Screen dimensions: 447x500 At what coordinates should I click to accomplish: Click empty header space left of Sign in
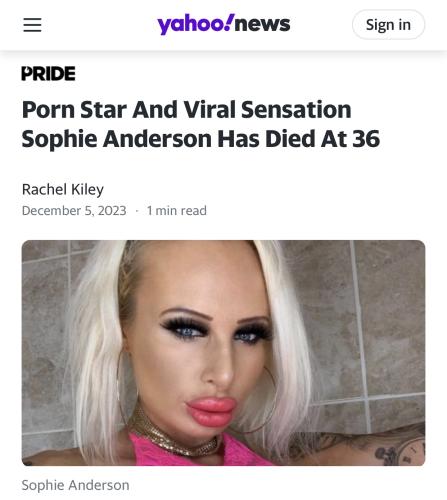point(320,25)
